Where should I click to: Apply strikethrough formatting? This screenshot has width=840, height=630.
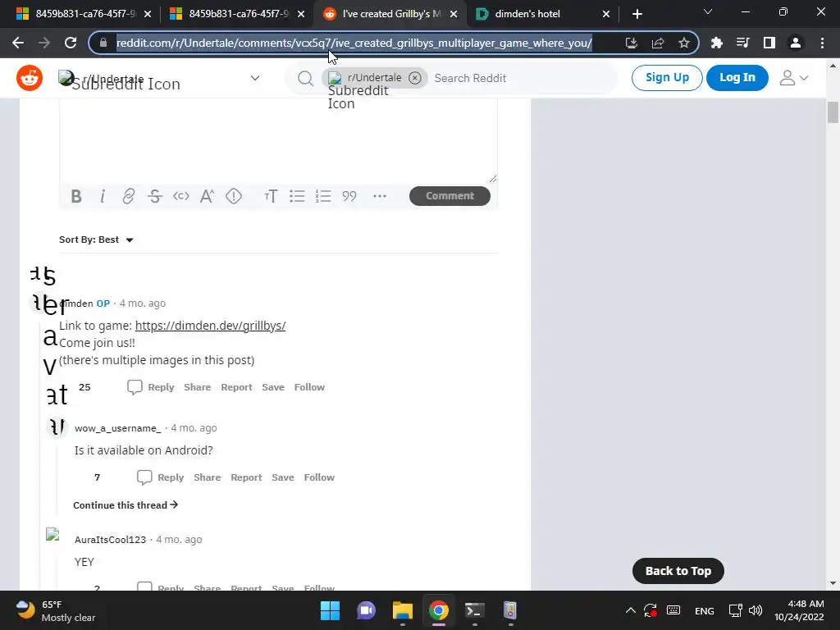(155, 196)
